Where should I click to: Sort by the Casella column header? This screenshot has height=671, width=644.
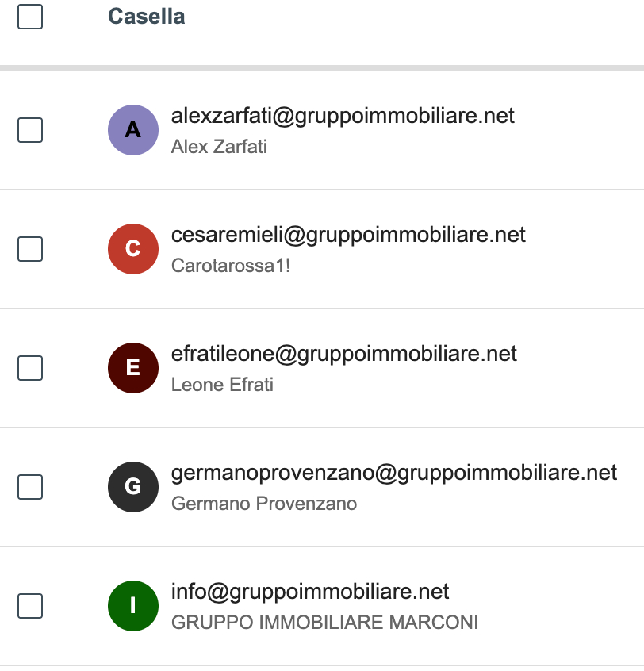coord(147,17)
